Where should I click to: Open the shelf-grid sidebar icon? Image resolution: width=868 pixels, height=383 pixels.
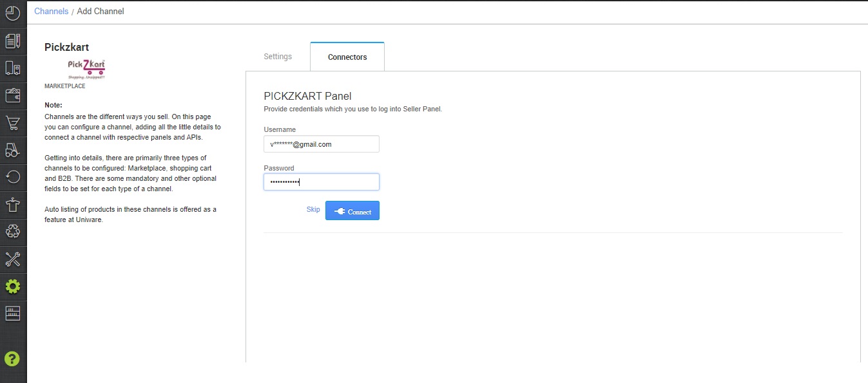(x=13, y=313)
